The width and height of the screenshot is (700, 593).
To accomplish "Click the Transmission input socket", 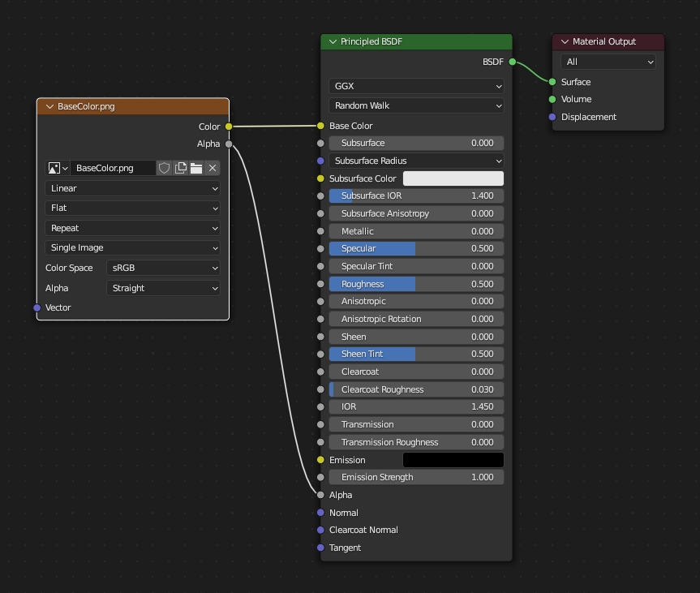I will click(320, 424).
